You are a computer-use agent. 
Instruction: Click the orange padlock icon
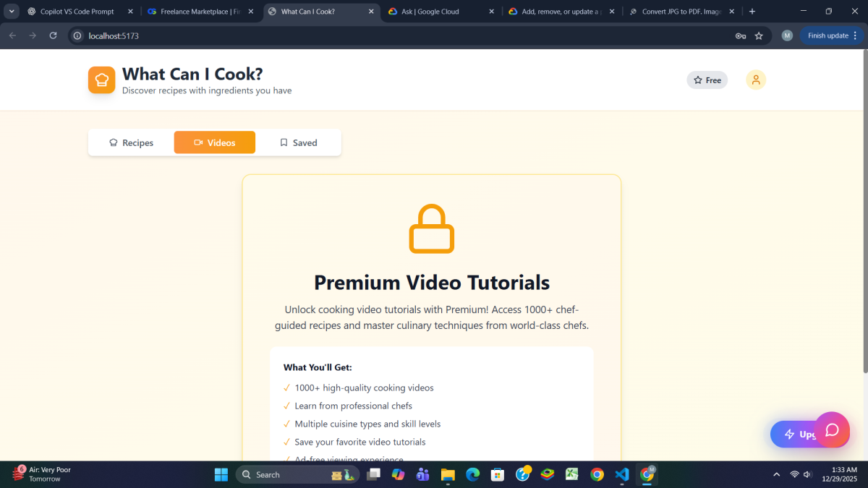pos(431,229)
